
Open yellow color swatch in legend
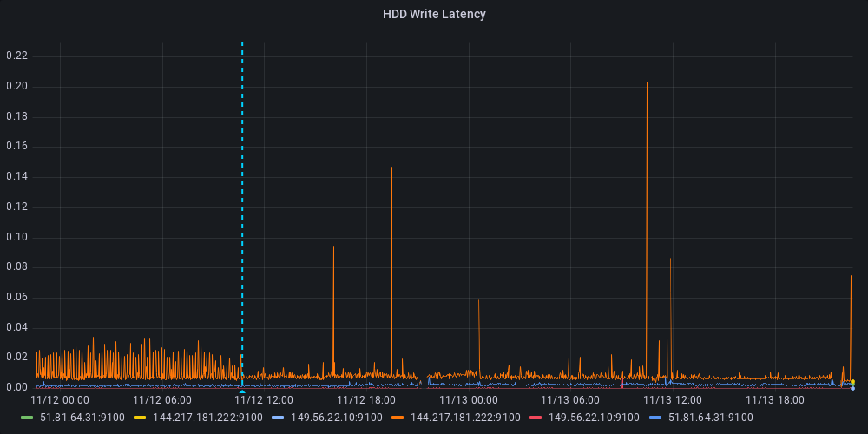pos(141,418)
